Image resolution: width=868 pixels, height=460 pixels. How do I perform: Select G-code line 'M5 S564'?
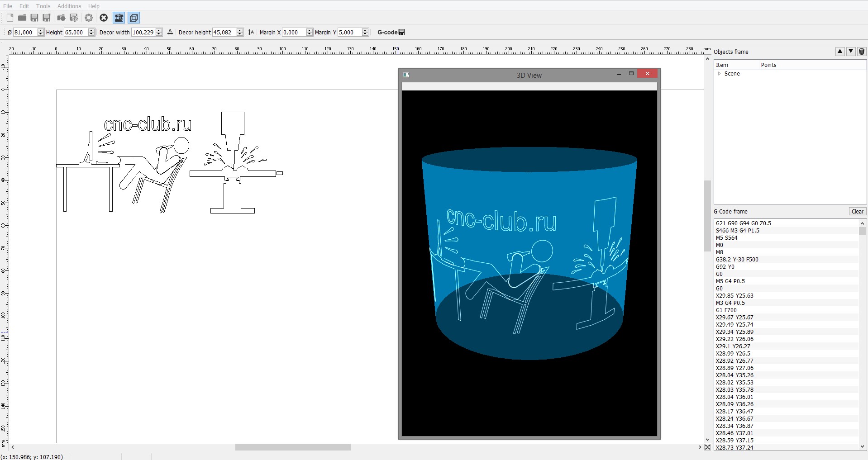[x=787, y=238]
